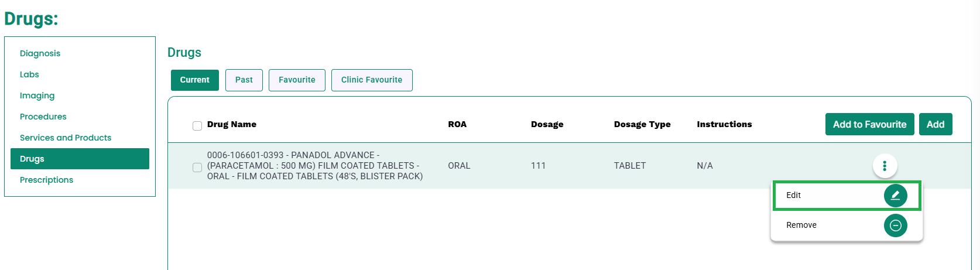Open the Imaging section
This screenshot has height=270, width=980.
click(37, 95)
